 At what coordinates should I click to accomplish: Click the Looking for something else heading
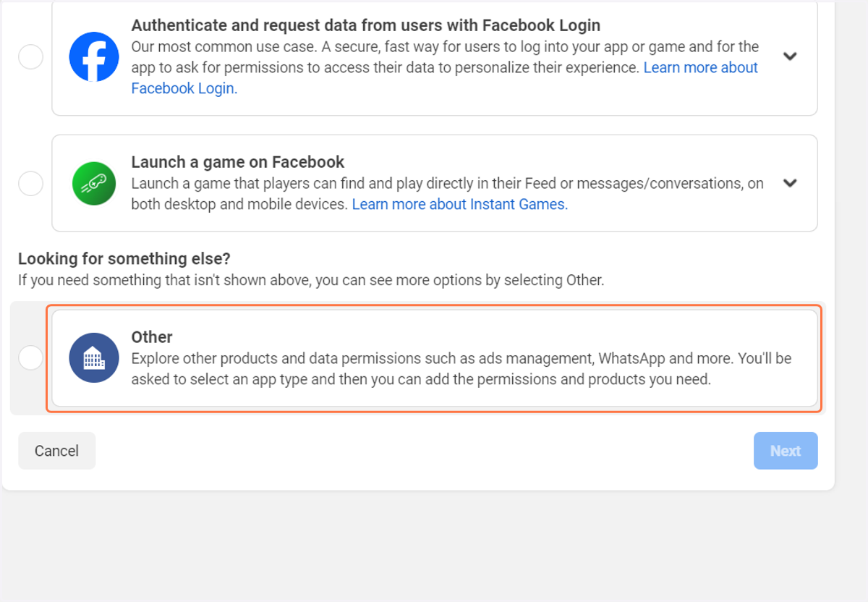[x=124, y=258]
